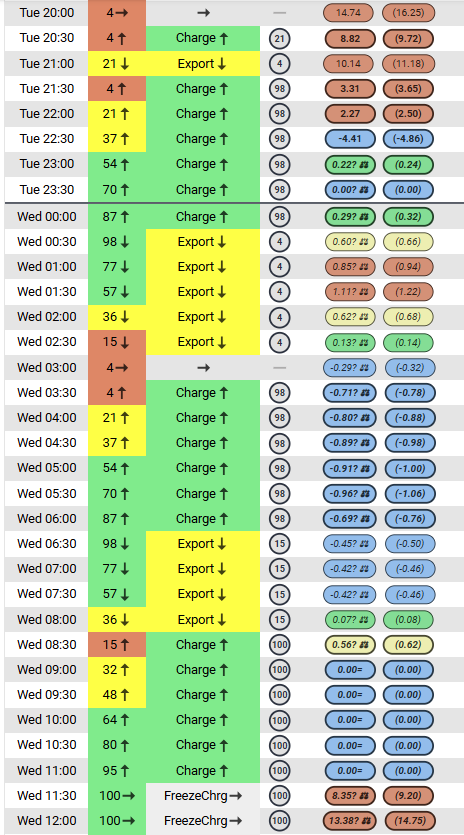Select the (16.25) price pill
464x835 pixels.
(x=409, y=13)
